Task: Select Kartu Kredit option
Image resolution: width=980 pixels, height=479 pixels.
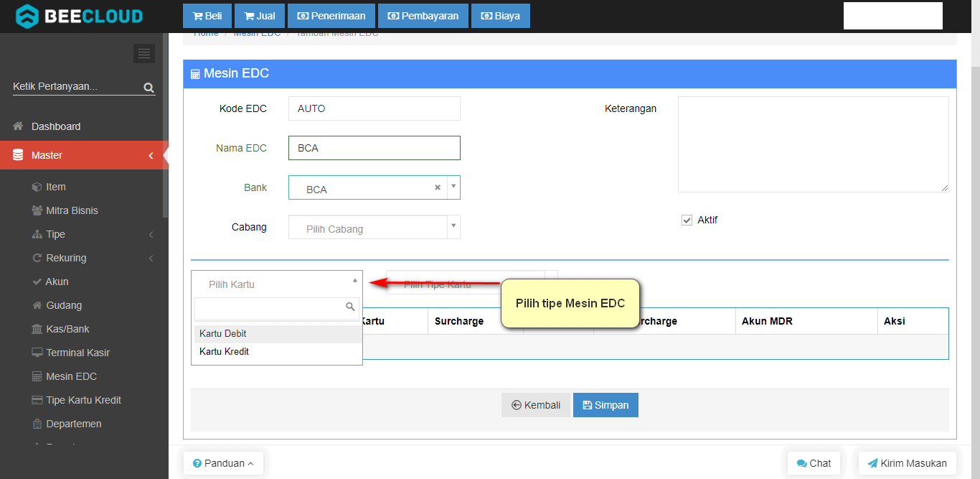Action: [x=278, y=352]
